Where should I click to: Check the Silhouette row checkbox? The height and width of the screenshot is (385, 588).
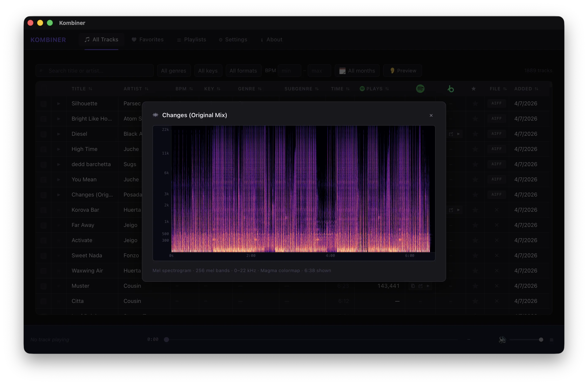pos(44,104)
